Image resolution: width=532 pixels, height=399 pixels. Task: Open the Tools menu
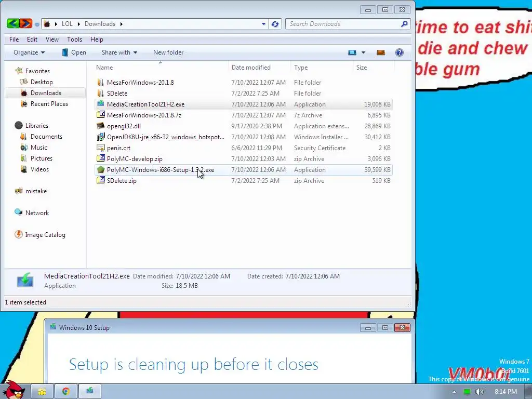click(75, 39)
